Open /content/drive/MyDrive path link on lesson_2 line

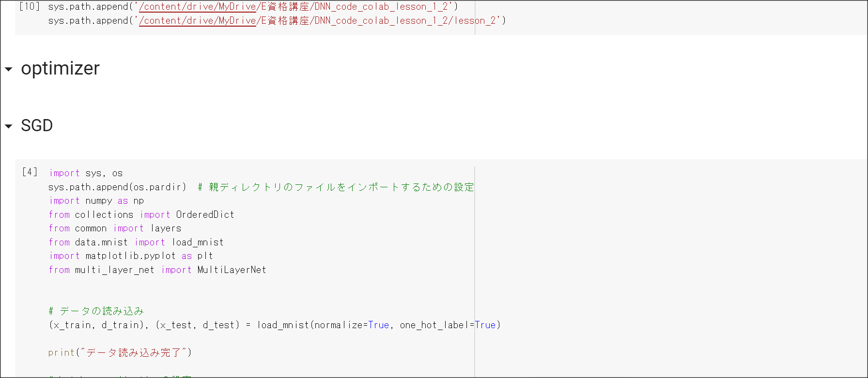coord(198,21)
